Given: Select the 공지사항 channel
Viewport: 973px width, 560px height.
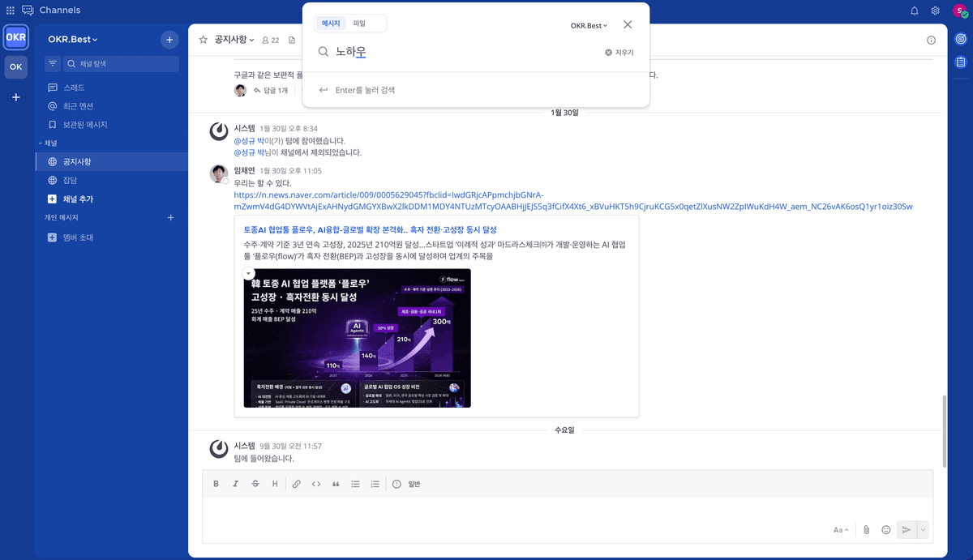Looking at the screenshot, I should click(111, 162).
